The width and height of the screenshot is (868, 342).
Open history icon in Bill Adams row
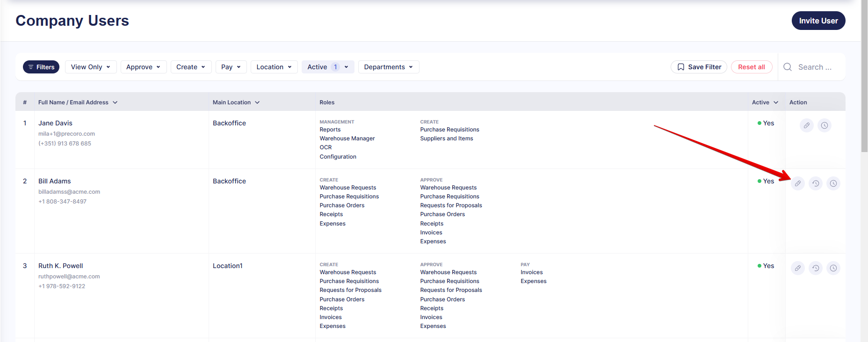(815, 183)
